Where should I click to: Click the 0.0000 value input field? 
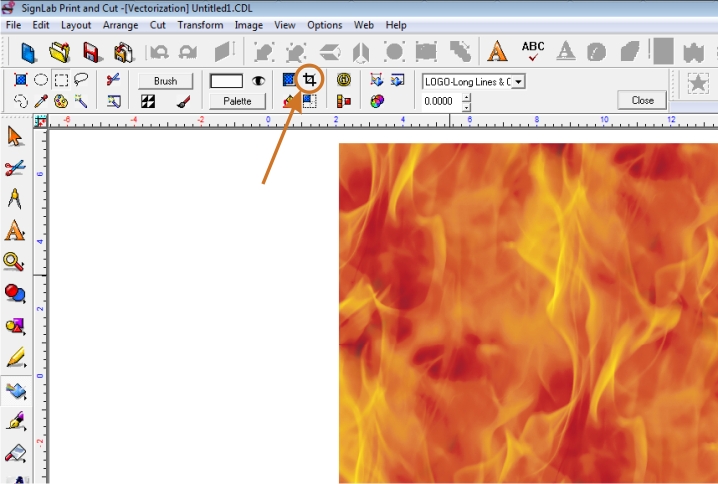(442, 101)
